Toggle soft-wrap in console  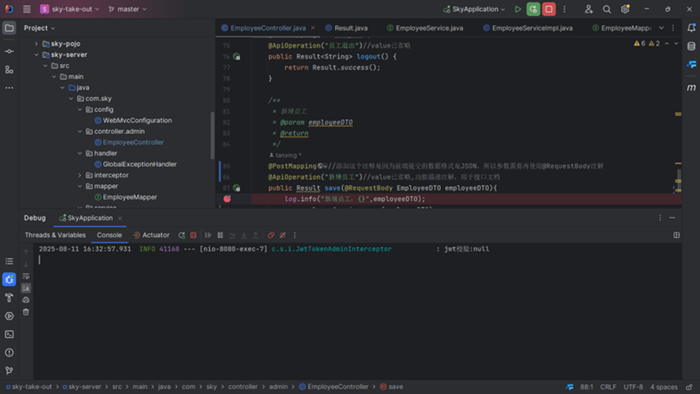26,276
